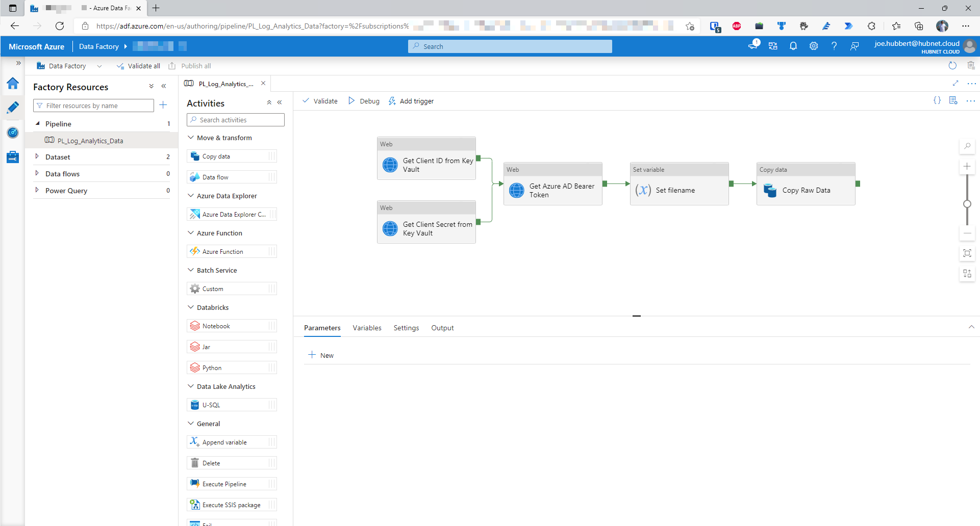
Task: Select the Azure Function activity icon
Action: [x=194, y=251]
